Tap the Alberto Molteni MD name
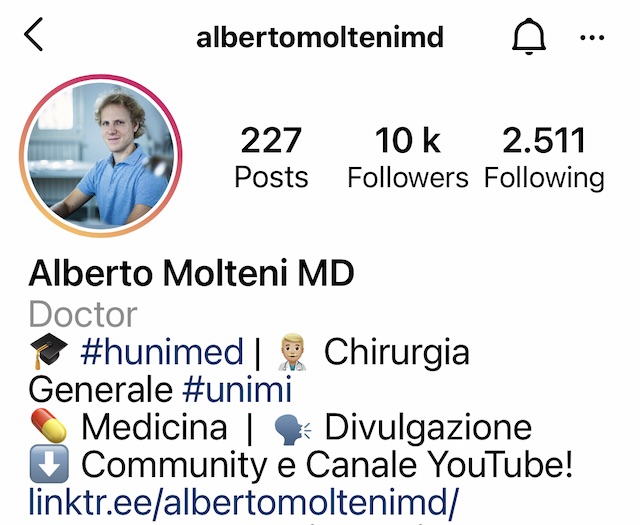Viewport: 640px width, 525px height. 191,273
